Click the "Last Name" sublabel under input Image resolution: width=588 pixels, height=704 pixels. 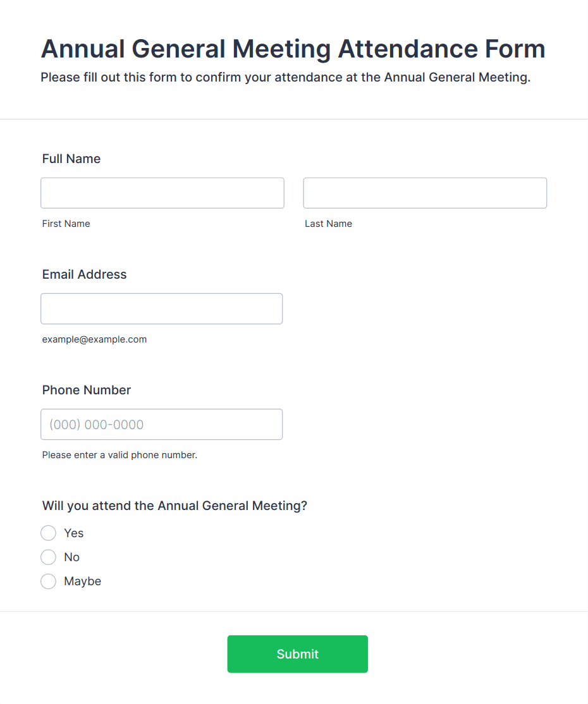click(328, 224)
